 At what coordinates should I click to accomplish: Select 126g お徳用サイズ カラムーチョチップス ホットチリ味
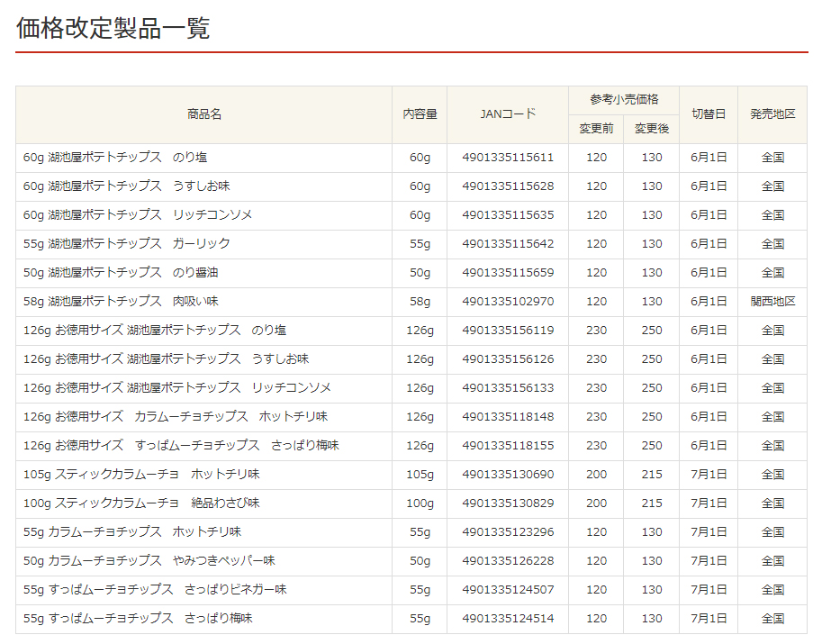(176, 417)
